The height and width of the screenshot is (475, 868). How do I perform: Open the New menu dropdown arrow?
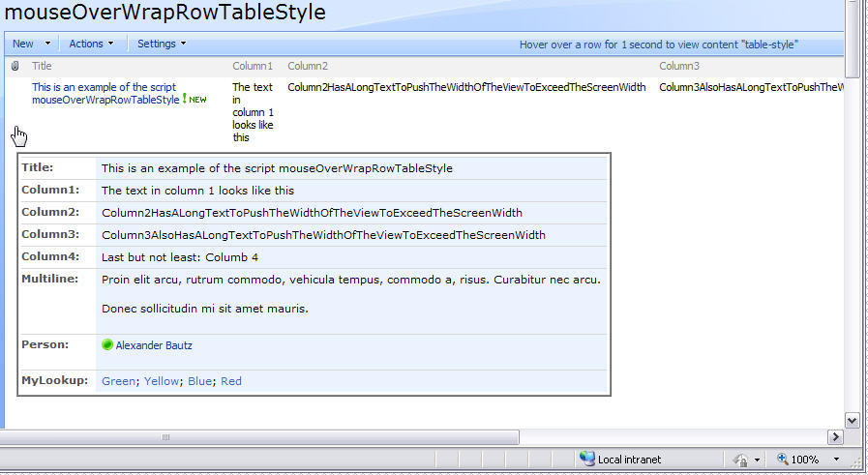(48, 44)
